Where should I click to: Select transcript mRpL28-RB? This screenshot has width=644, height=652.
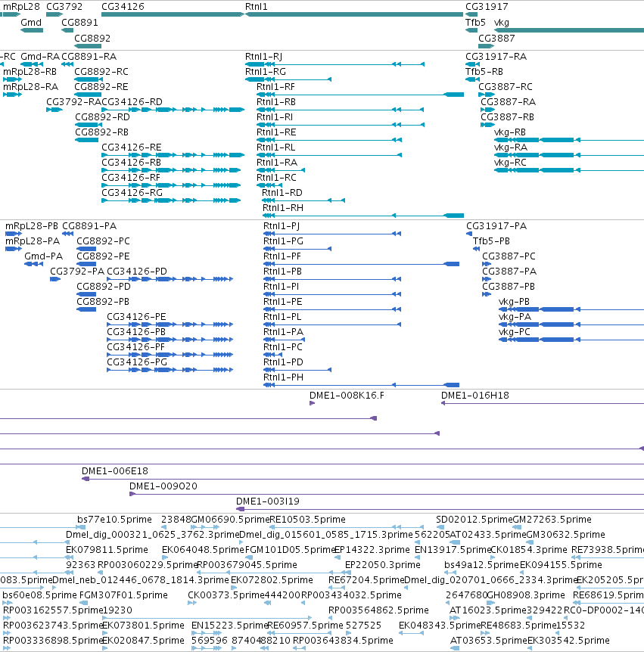pyautogui.click(x=30, y=72)
